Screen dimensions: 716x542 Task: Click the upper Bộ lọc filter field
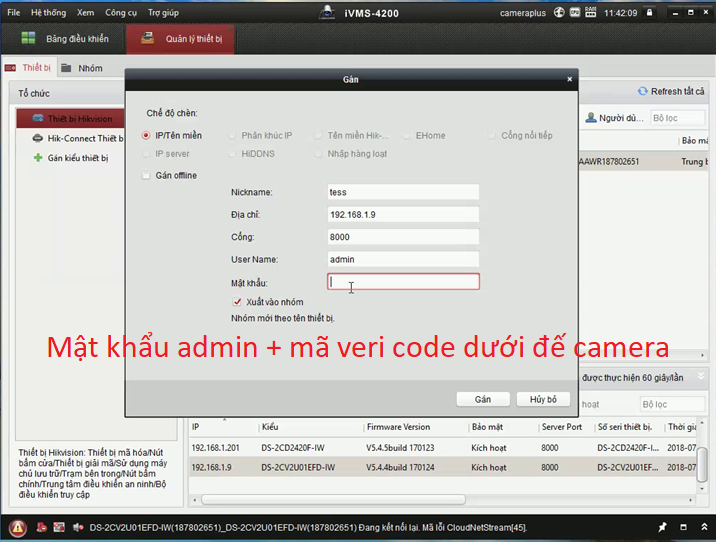click(x=678, y=118)
